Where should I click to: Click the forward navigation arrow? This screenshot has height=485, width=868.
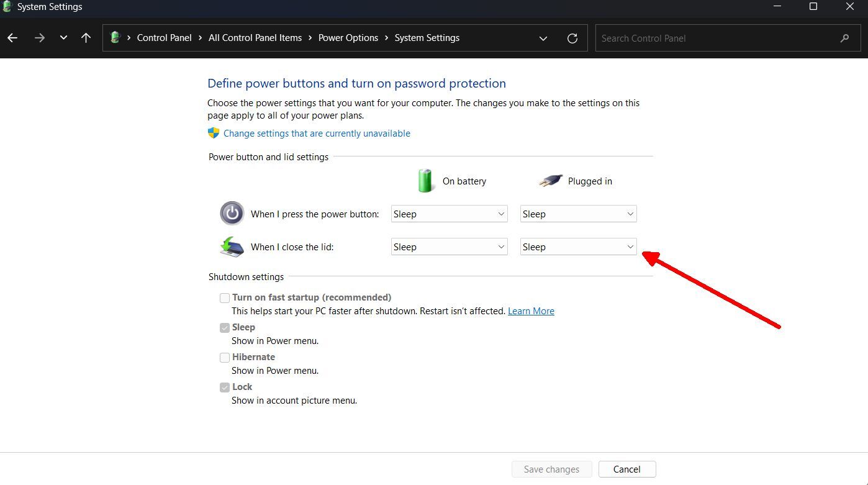tap(40, 38)
